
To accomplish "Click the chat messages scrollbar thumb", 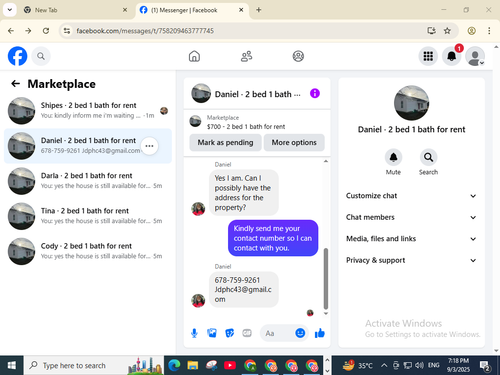I will (x=326, y=279).
